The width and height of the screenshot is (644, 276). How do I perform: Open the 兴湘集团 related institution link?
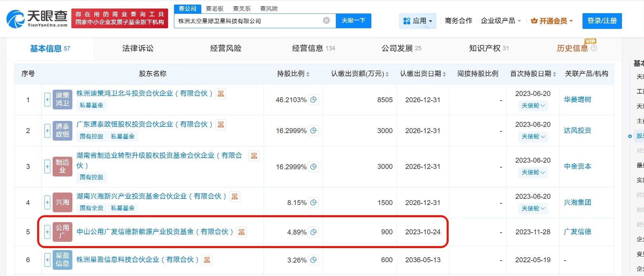[x=577, y=202]
